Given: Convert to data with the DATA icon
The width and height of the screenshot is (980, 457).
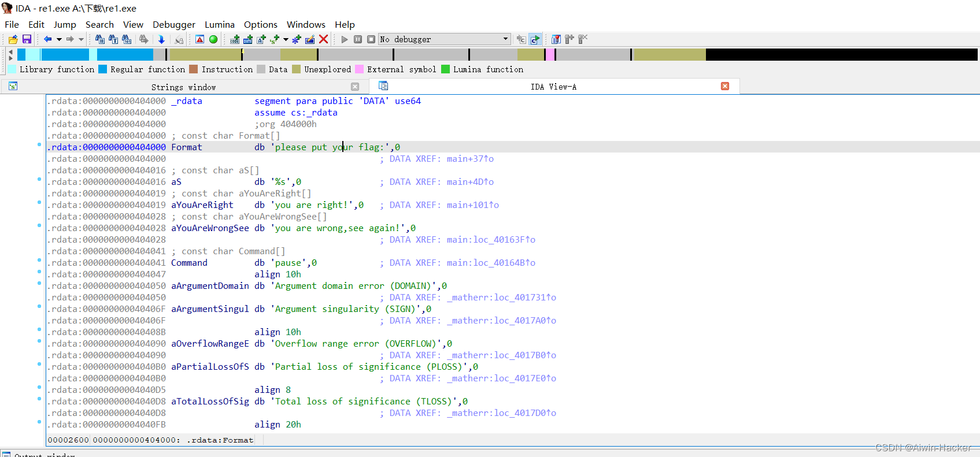Looking at the screenshot, I should coord(248,39).
